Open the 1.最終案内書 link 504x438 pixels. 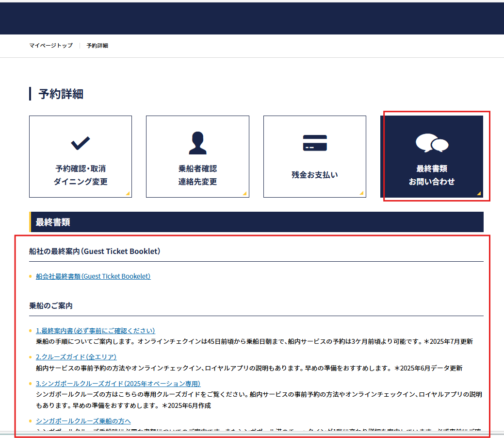(95, 331)
